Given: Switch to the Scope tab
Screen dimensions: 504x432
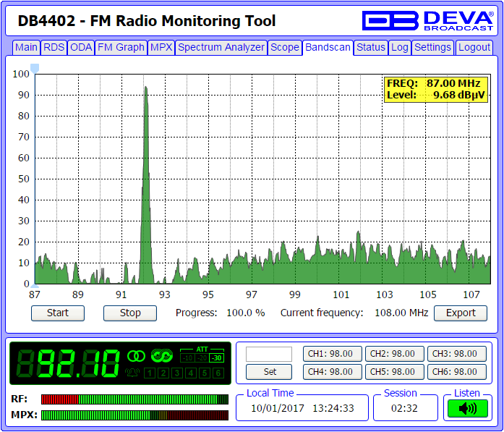Looking at the screenshot, I should (x=285, y=47).
